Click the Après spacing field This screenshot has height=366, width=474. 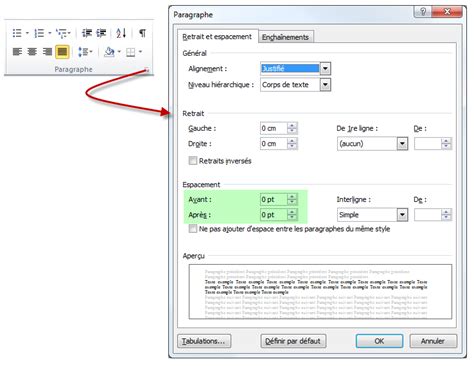tap(274, 215)
